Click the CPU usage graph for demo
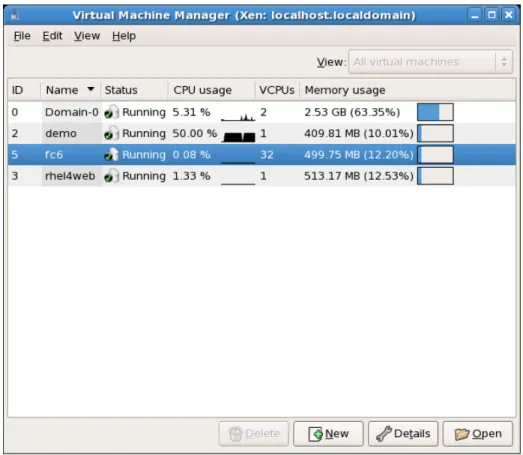This screenshot has height=455, width=523. (x=238, y=136)
